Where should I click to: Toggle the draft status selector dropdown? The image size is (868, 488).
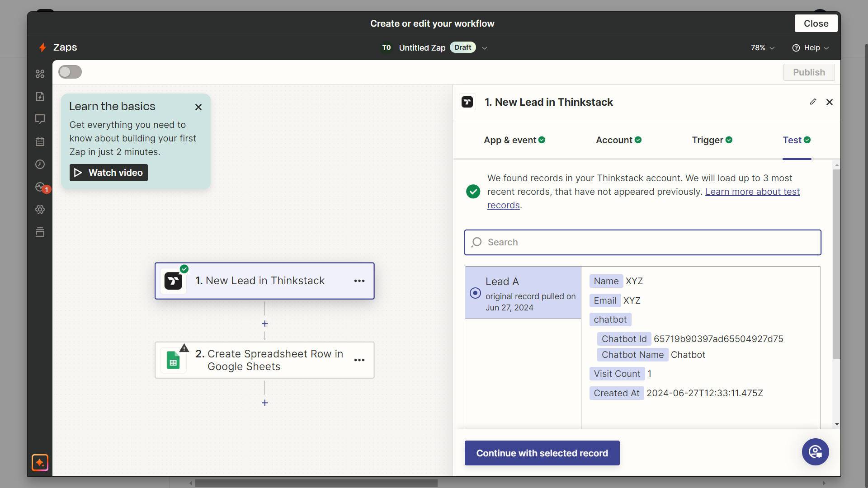click(x=486, y=47)
